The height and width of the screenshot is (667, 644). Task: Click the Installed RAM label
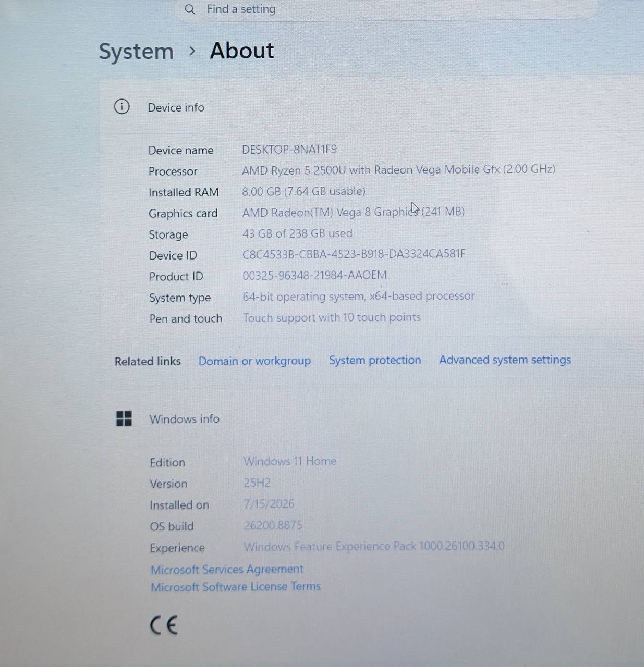184,192
